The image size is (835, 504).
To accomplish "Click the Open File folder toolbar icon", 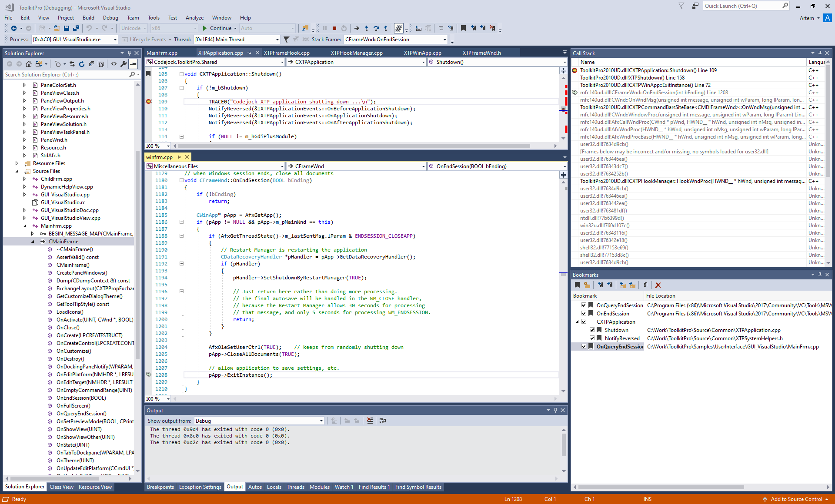I will pos(57,28).
